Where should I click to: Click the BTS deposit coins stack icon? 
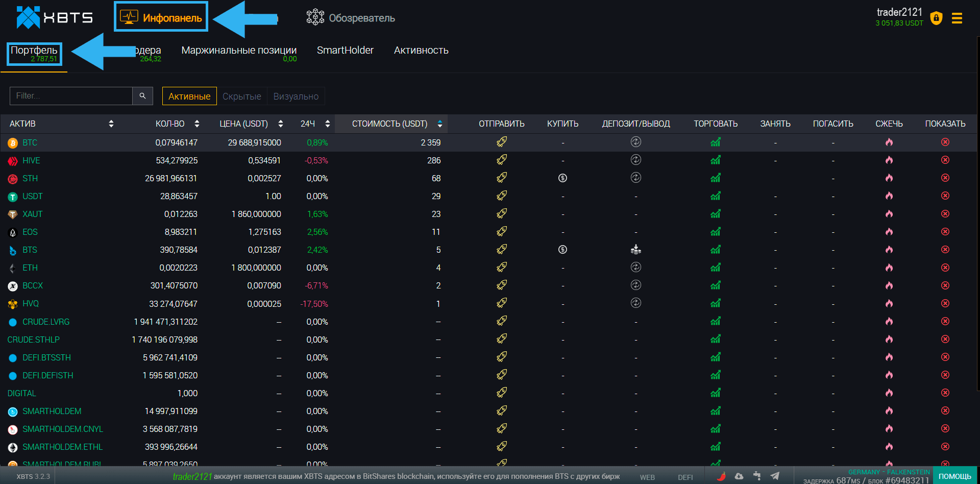tap(635, 250)
